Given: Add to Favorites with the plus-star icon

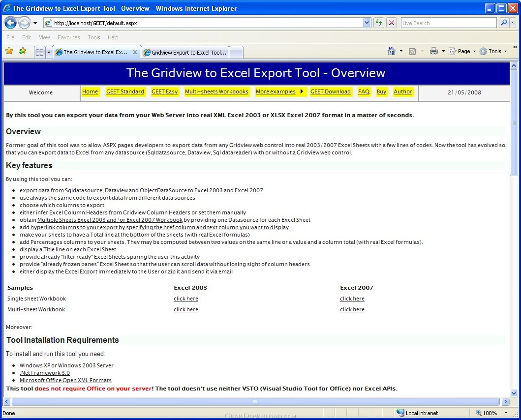Looking at the screenshot, I should (23, 51).
